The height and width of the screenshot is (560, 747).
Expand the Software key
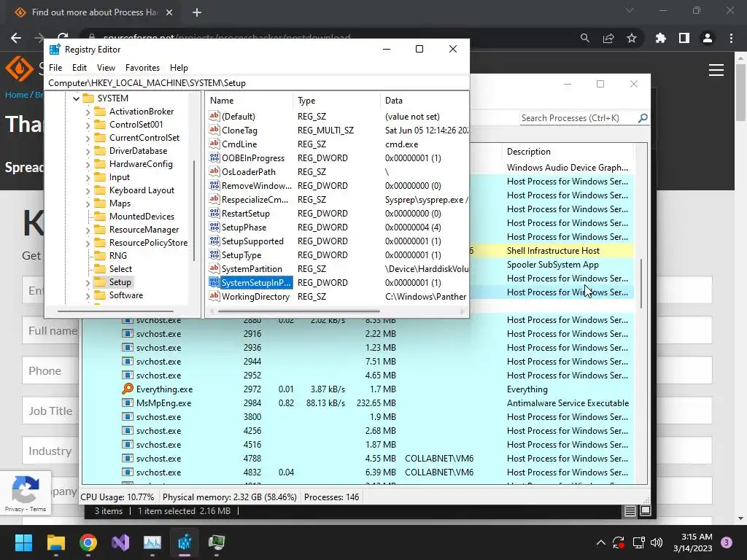(x=88, y=296)
